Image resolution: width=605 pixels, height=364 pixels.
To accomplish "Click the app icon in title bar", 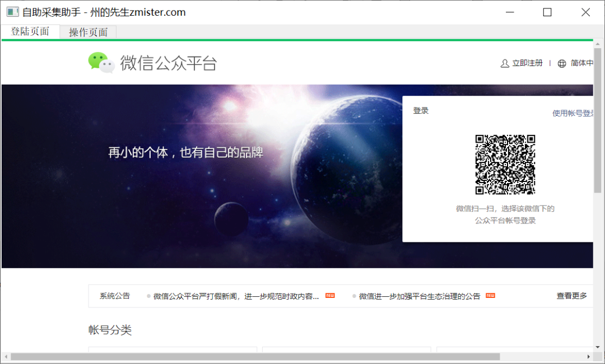I will [12, 12].
